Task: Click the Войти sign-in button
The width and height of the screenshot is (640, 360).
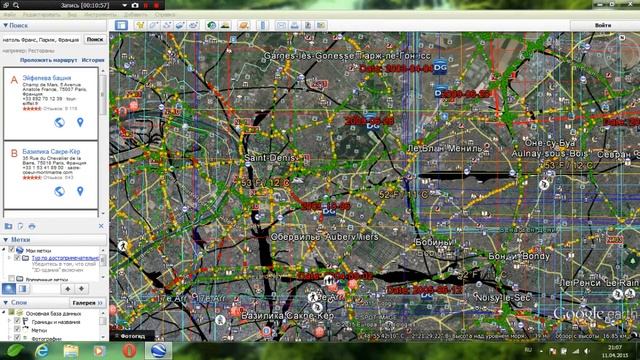Action: tap(603, 25)
